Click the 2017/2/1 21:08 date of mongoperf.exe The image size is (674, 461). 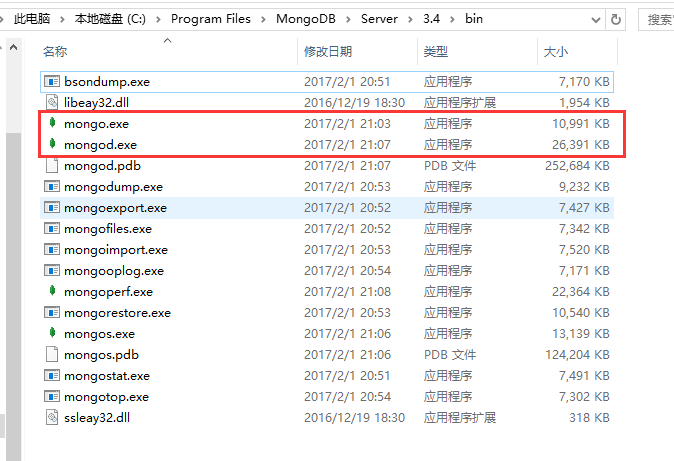(x=347, y=292)
